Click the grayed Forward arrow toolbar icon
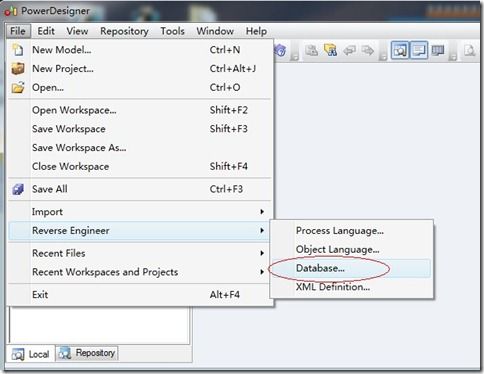Viewport: 484px width, 374px height. tap(368, 51)
